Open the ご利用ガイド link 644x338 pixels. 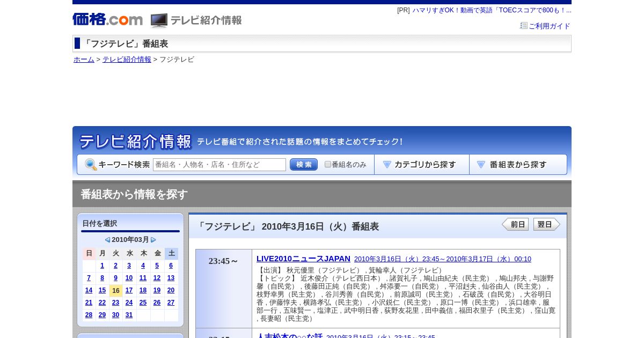pyautogui.click(x=550, y=26)
